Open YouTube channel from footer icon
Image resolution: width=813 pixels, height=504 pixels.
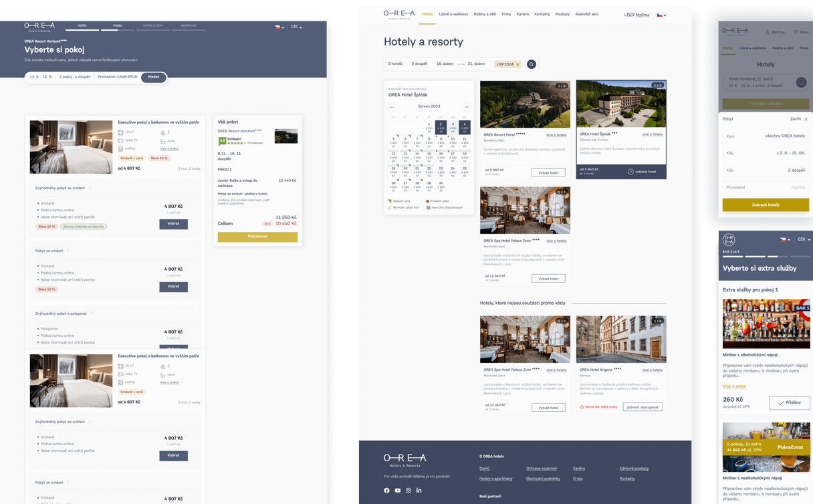[398, 490]
